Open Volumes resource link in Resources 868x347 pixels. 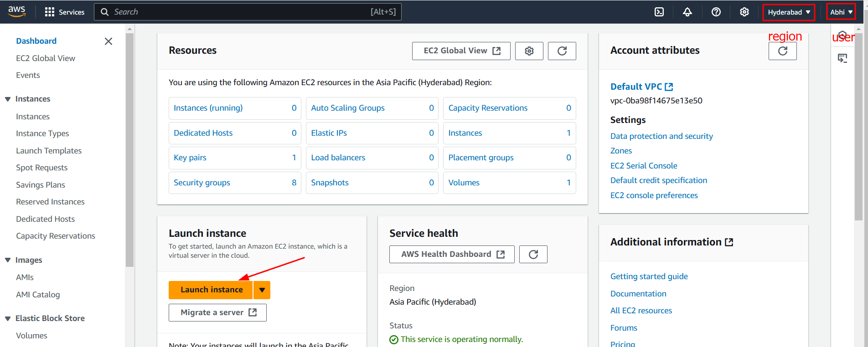(464, 183)
